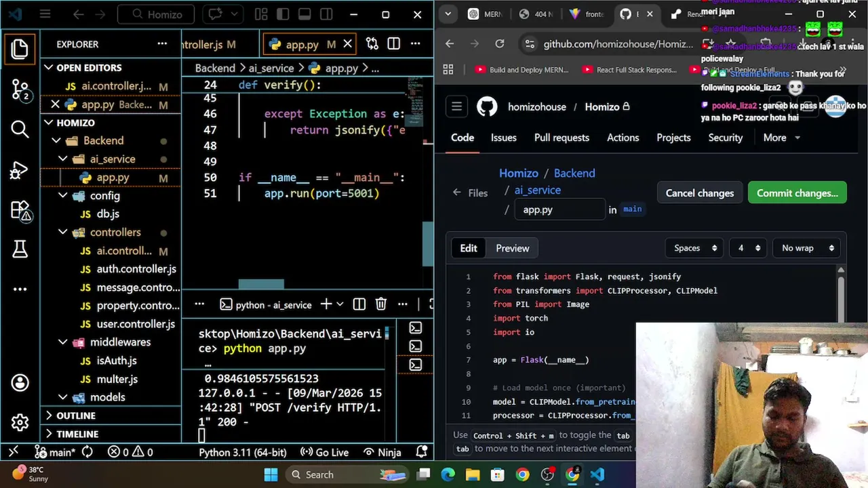The width and height of the screenshot is (868, 488).
Task: Go back with VS Code navigation arrow
Action: [x=78, y=14]
